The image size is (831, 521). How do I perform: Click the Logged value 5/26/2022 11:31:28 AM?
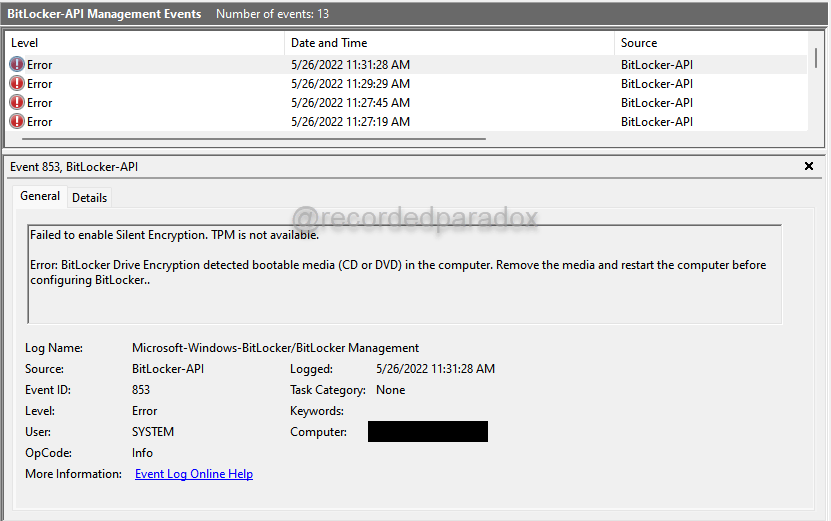[x=436, y=369]
